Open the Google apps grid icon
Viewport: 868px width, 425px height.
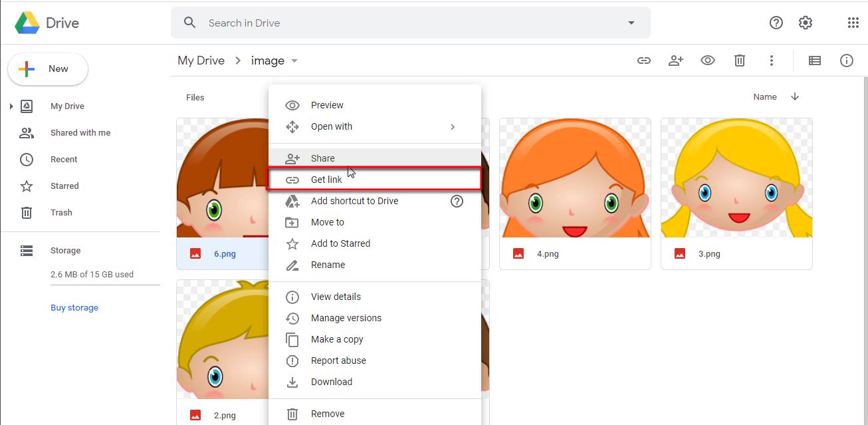point(853,22)
